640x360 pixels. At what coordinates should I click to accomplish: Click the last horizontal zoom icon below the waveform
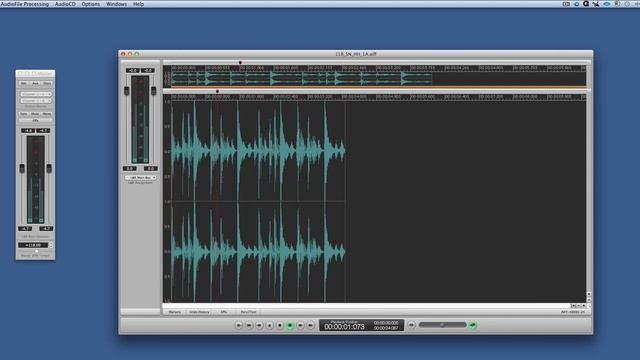tap(584, 305)
